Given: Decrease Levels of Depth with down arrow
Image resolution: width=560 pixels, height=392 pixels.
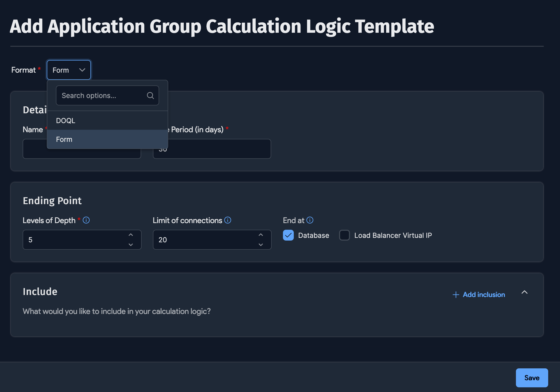Looking at the screenshot, I should [x=131, y=245].
